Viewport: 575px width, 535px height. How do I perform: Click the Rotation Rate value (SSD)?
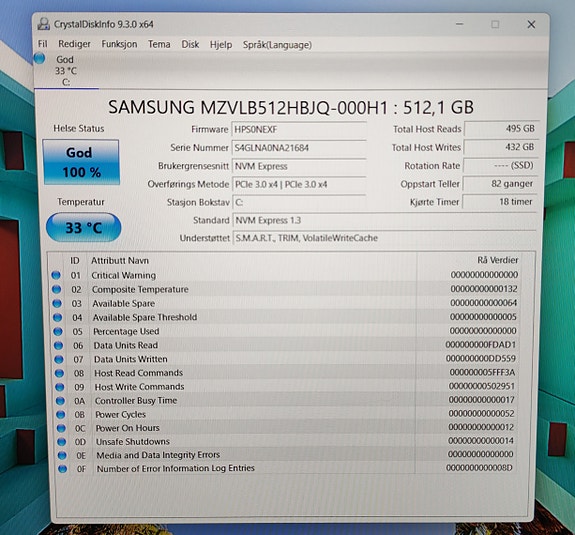(x=500, y=165)
